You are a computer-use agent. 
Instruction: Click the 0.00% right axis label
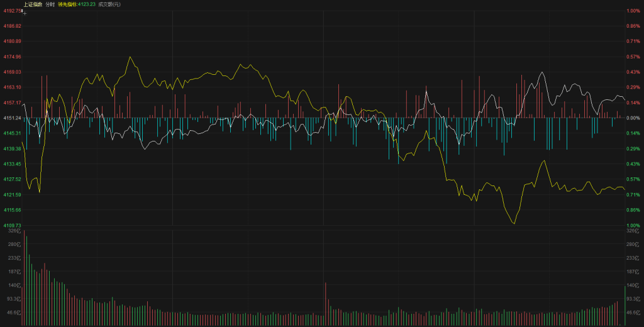[x=633, y=118]
